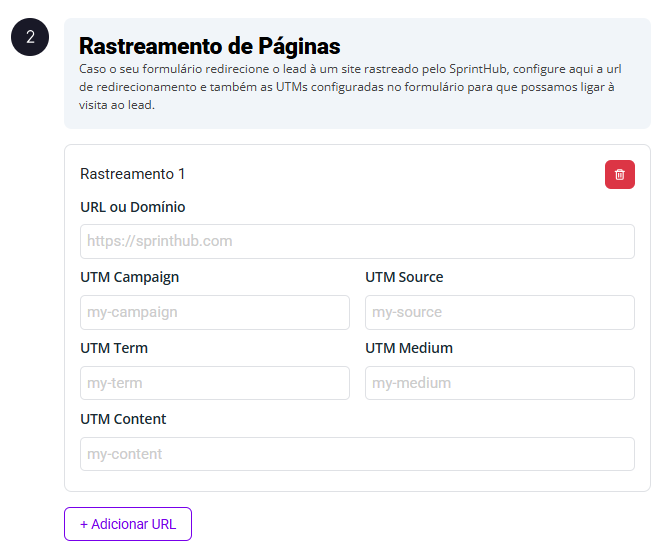Click the UTM Medium input field
Viewport: 662px width, 552px height.
tap(499, 383)
